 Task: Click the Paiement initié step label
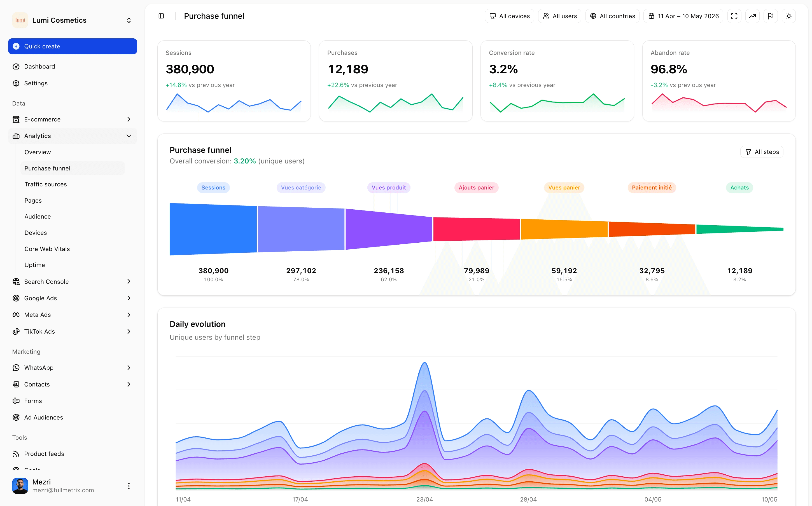pyautogui.click(x=652, y=188)
